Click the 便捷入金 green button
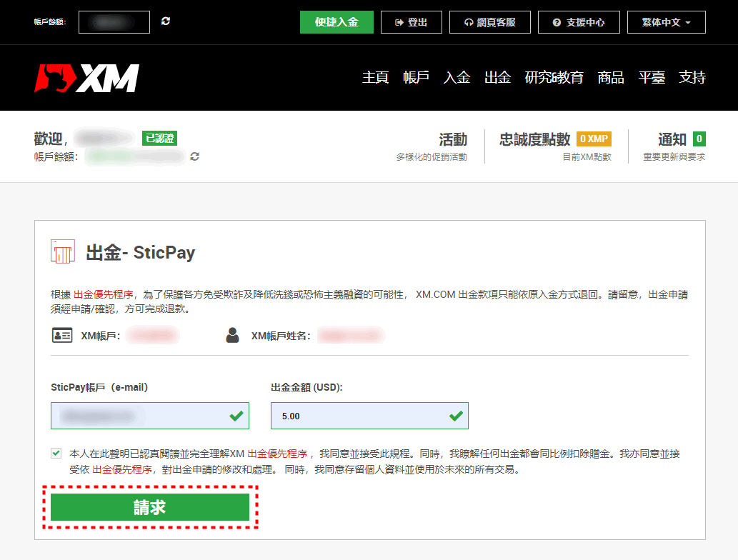 pos(336,22)
